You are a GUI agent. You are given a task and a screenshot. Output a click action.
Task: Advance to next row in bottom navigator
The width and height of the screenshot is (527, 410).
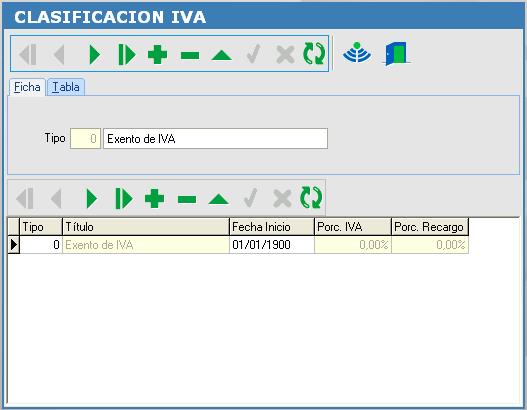[x=91, y=199]
